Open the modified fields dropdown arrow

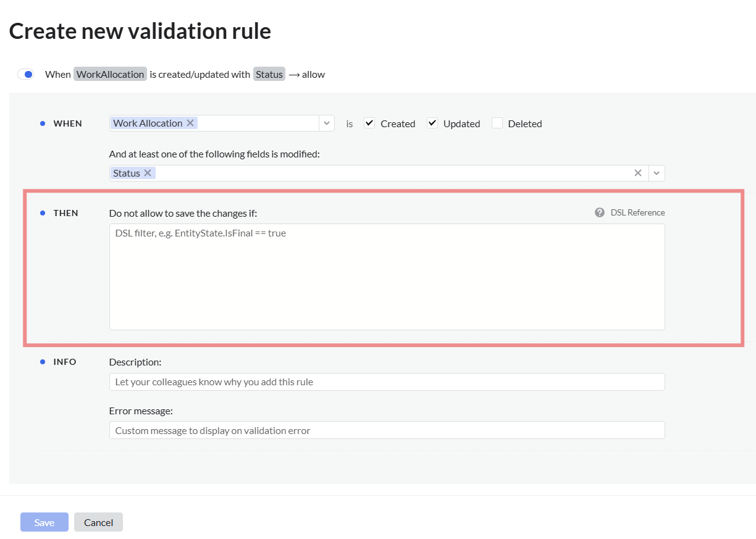657,173
